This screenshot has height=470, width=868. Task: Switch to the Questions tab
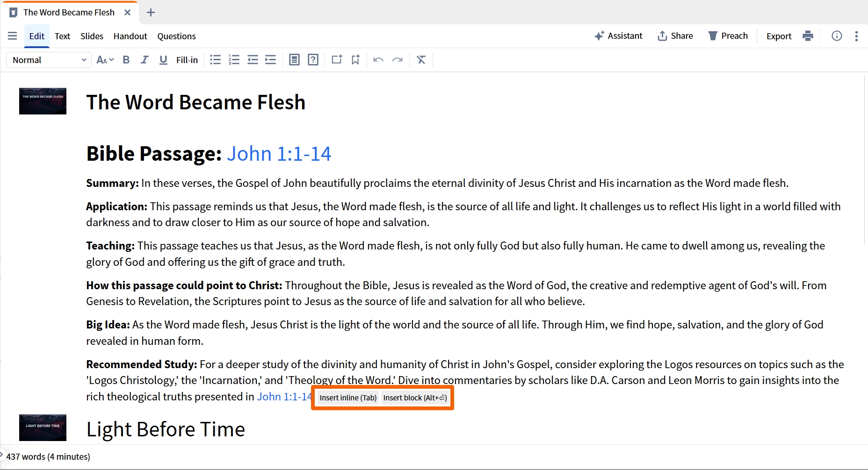[x=176, y=36]
